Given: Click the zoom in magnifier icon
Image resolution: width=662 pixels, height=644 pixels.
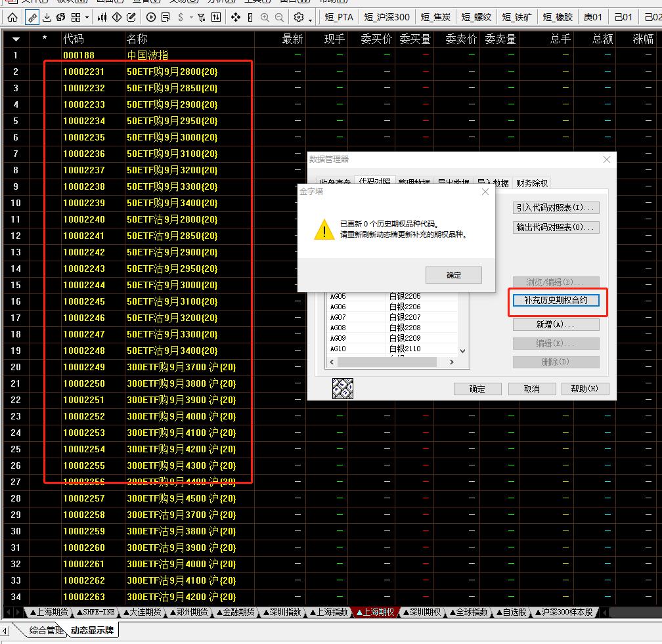Looking at the screenshot, I should pyautogui.click(x=265, y=17).
